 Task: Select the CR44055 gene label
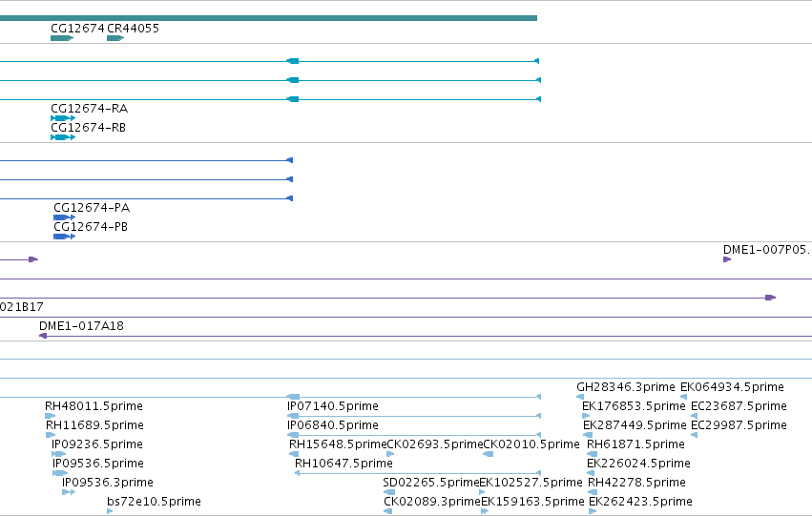tap(133, 29)
